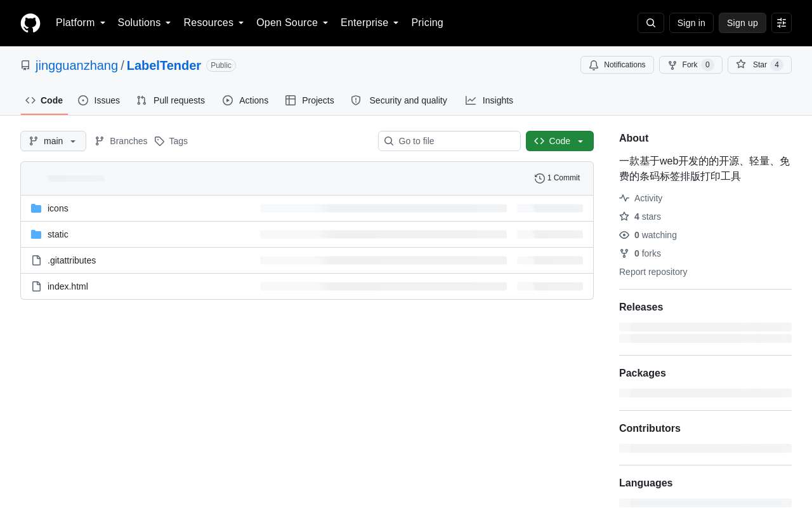This screenshot has width=812, height=508.
Task: Click the Report repository link
Action: tap(653, 272)
